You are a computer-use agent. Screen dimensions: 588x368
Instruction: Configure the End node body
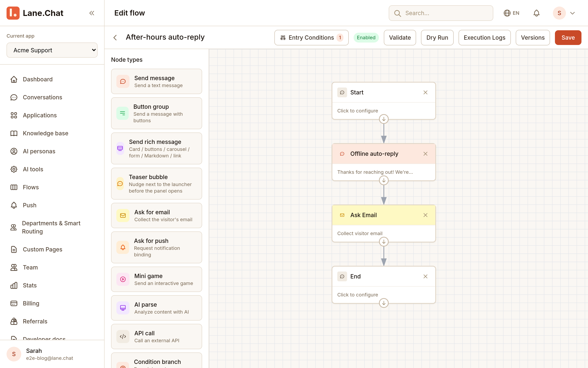[384, 295]
